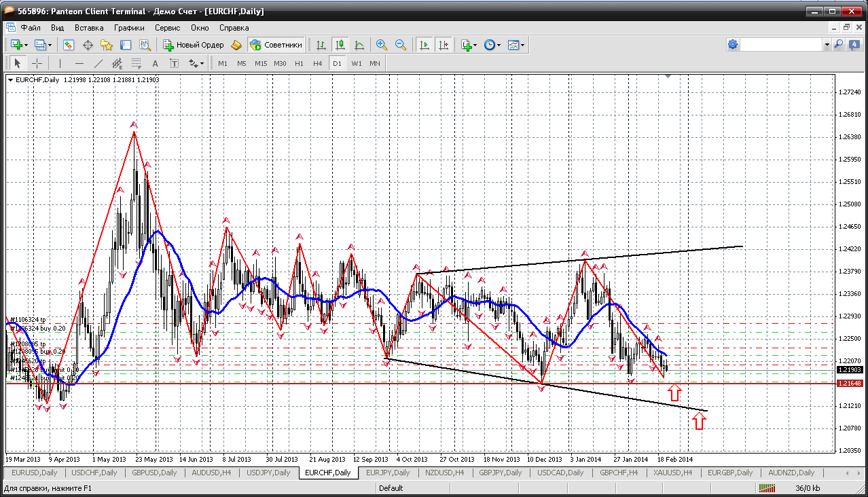Image resolution: width=868 pixels, height=497 pixels.
Task: Open the Market Watch window
Action: pos(69,45)
